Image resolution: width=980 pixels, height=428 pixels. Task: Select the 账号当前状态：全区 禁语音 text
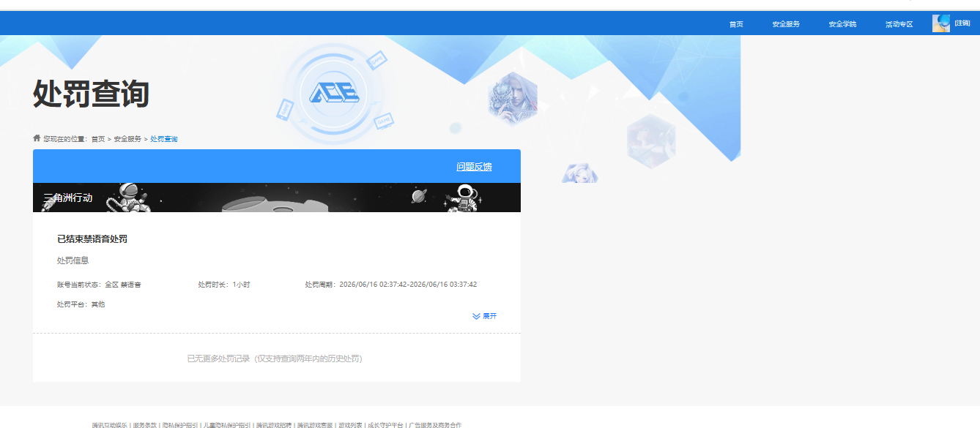pyautogui.click(x=99, y=285)
